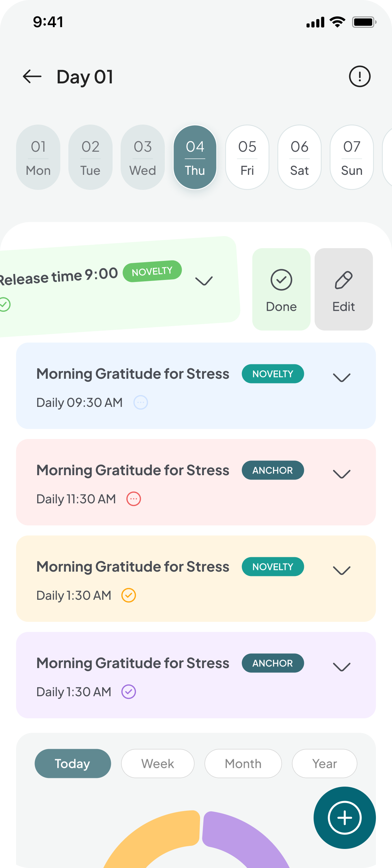Expand the Morning Gratitude ANCHOR 11:30 AM card
The width and height of the screenshot is (392, 868).
[341, 475]
